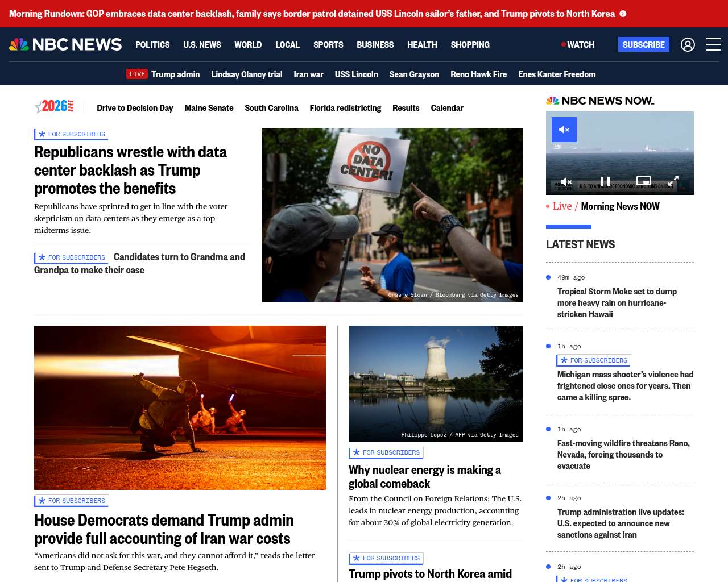Open the Trump admin live topic
The image size is (728, 582).
(175, 74)
